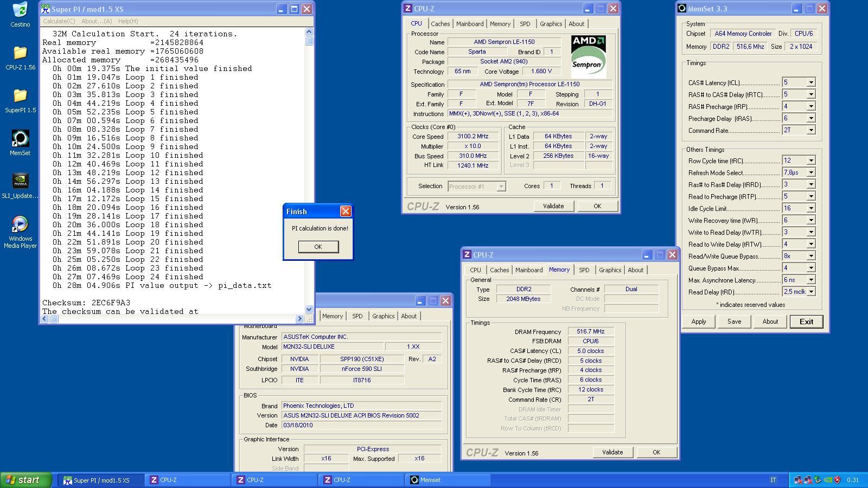868x488 pixels.
Task: Launch the MemSet desktop shortcut
Action: [x=20, y=143]
